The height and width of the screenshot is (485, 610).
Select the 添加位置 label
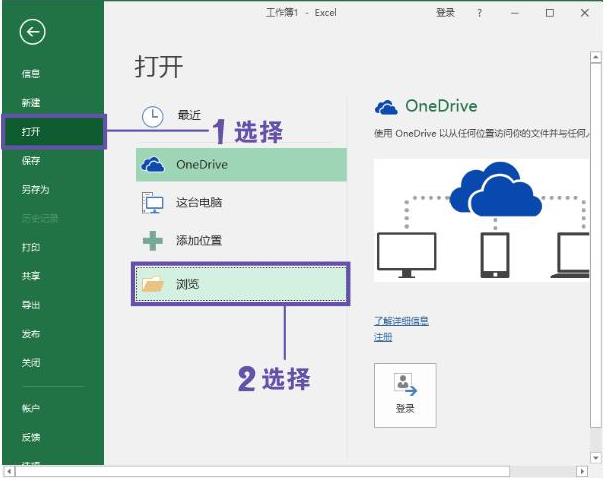(x=199, y=240)
